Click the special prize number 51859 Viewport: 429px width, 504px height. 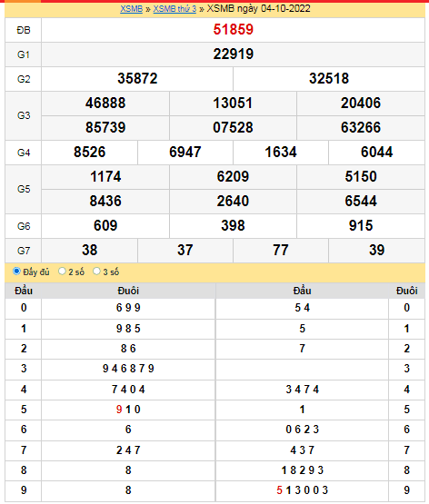tap(234, 30)
